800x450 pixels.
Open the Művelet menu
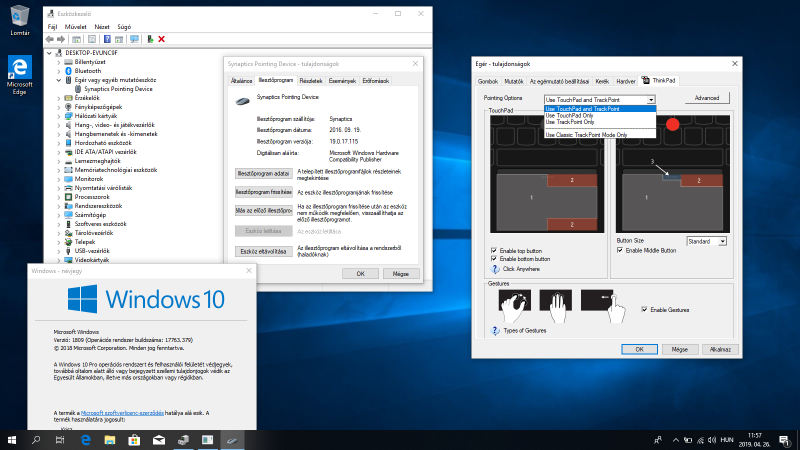[x=76, y=27]
